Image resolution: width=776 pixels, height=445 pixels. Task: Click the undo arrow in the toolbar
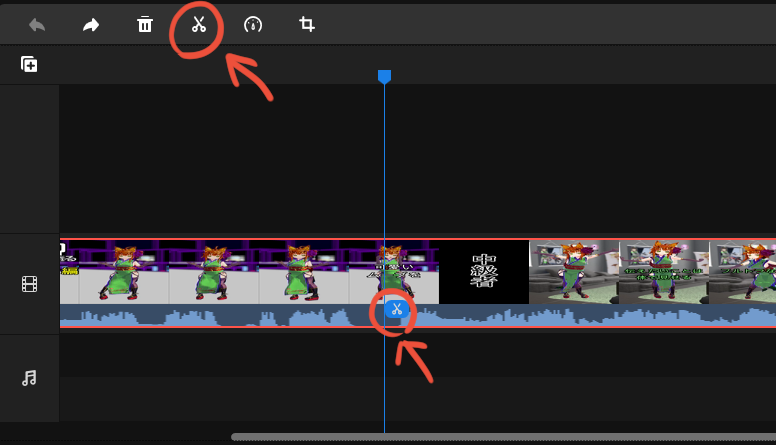(37, 25)
